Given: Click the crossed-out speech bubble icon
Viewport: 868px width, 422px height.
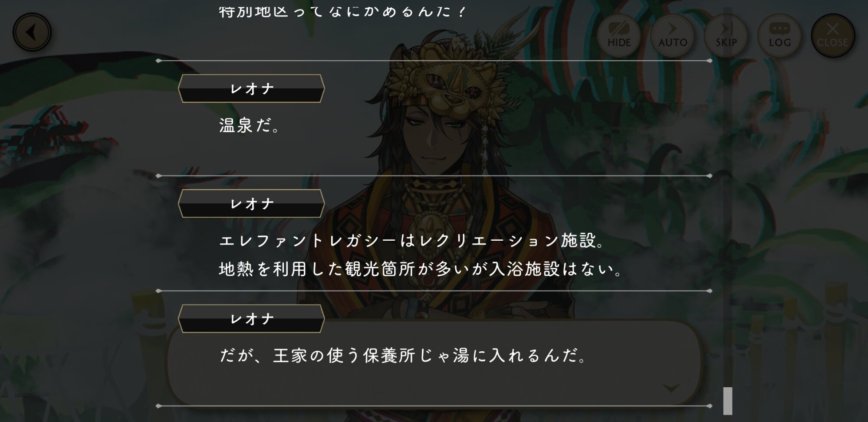Looking at the screenshot, I should point(619,29).
